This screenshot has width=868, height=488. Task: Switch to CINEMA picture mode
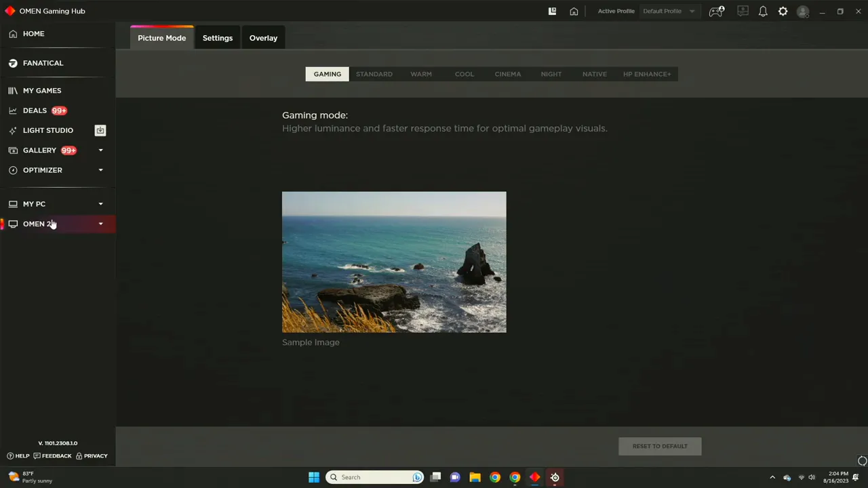tap(507, 74)
